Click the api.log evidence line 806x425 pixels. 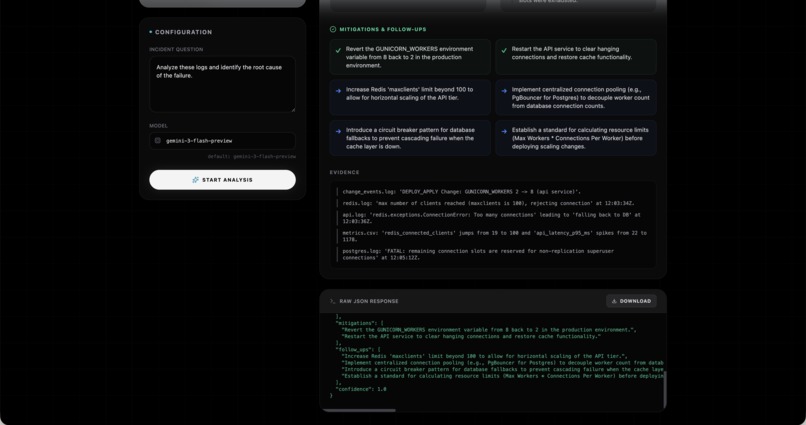(x=491, y=218)
